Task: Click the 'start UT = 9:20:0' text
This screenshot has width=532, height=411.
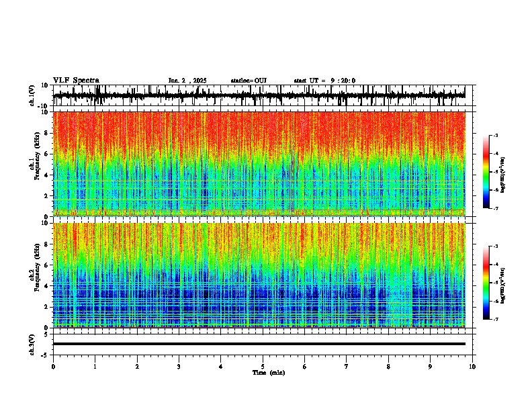Action: (324, 81)
